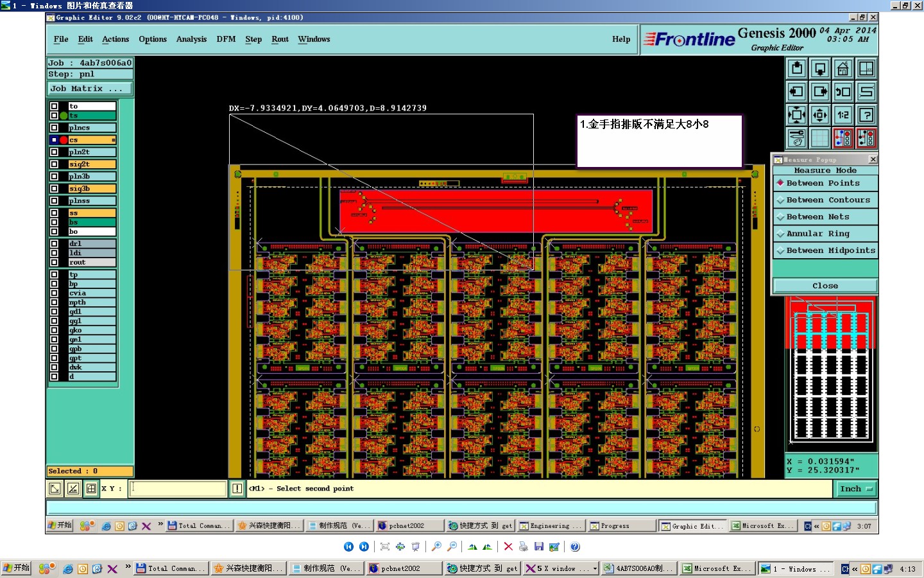
Task: Open the Help menu
Action: point(621,39)
